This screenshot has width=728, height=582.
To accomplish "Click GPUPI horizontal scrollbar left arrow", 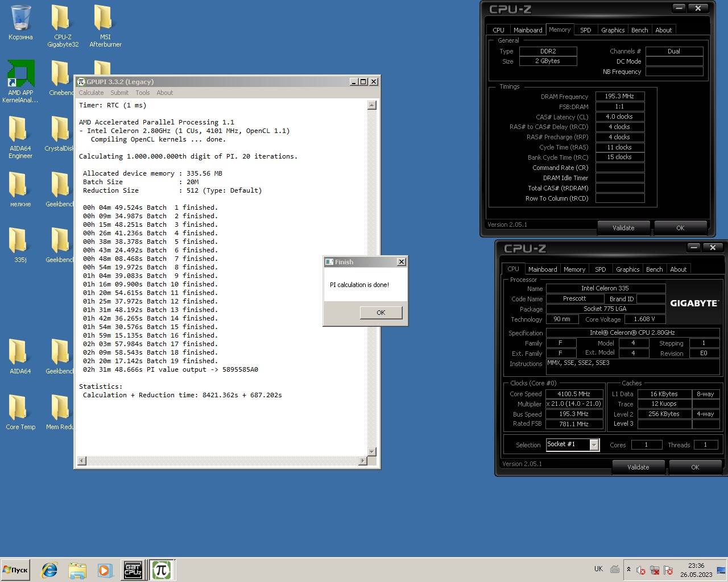I will point(82,461).
